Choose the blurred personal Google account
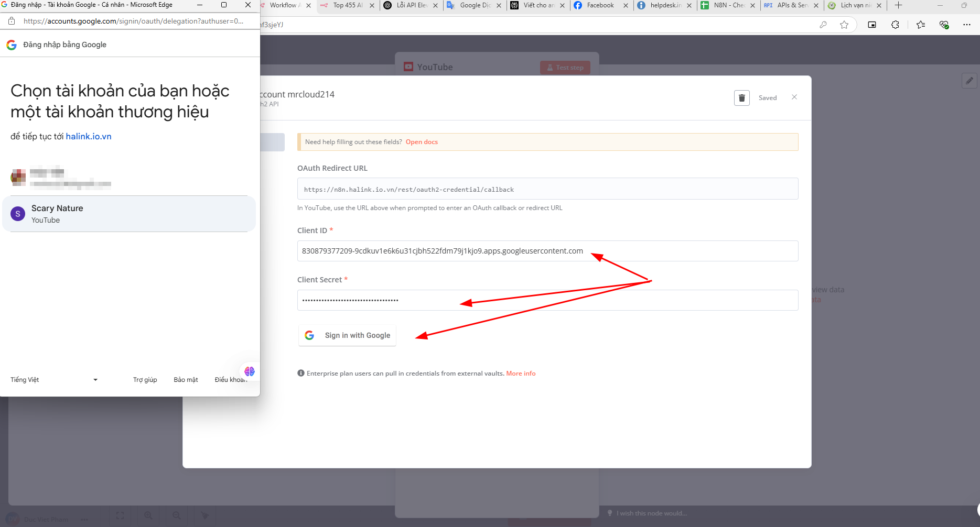980x527 pixels. coord(129,178)
